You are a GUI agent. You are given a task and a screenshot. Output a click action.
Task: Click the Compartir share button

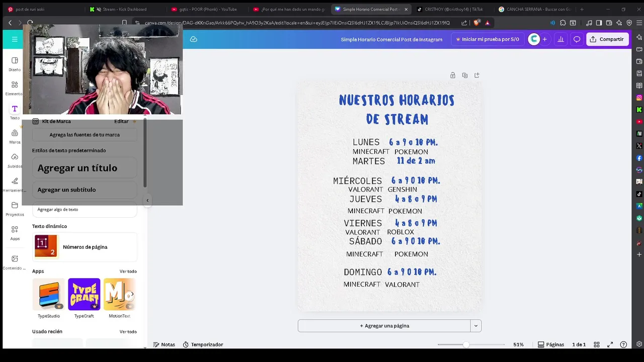607,39
